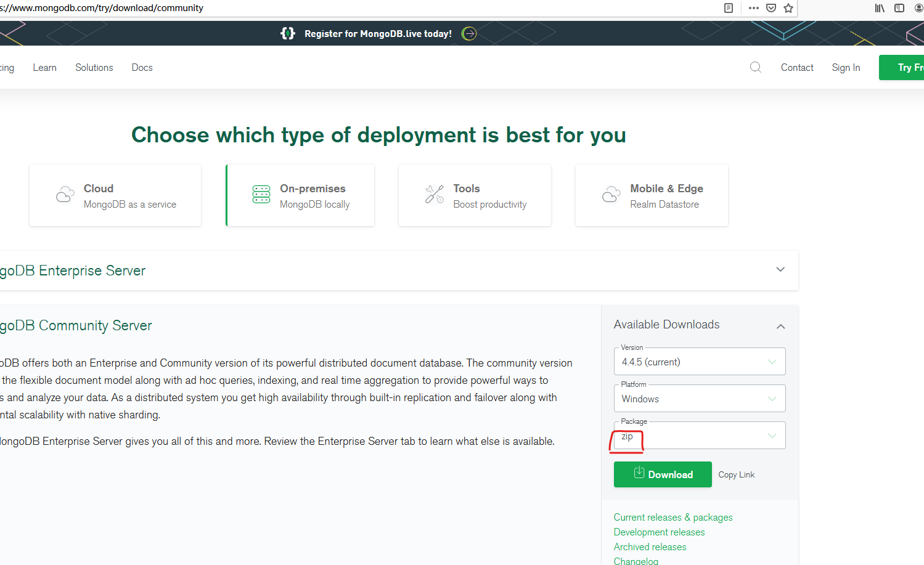Select the On-premises MongoDB locally card
Image resolution: width=924 pixels, height=565 pixels.
[x=300, y=195]
